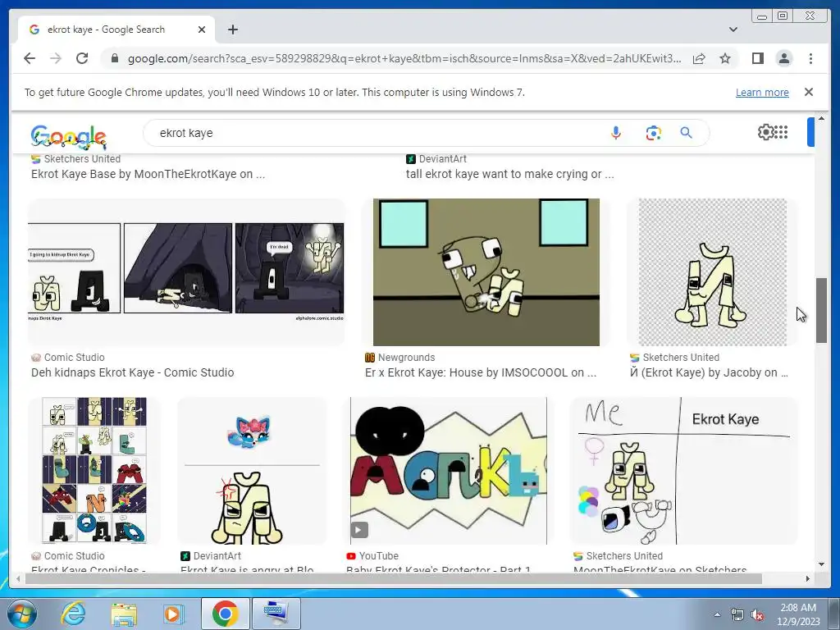Open the on-screen keyboard app in taskbar
Image resolution: width=840 pixels, height=630 pixels.
pos(276,614)
